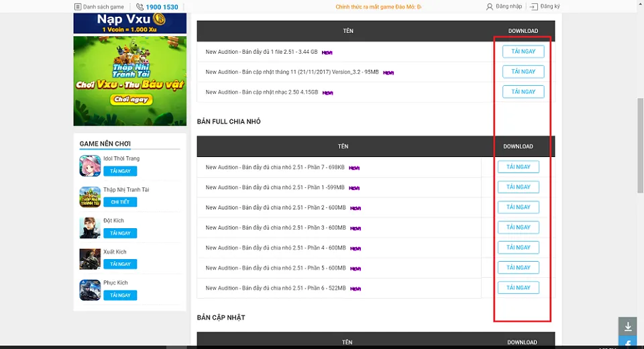Image resolution: width=644 pixels, height=349 pixels.
Task: Open the Thập Nhị Tranh Tài game icon
Action: point(90,197)
